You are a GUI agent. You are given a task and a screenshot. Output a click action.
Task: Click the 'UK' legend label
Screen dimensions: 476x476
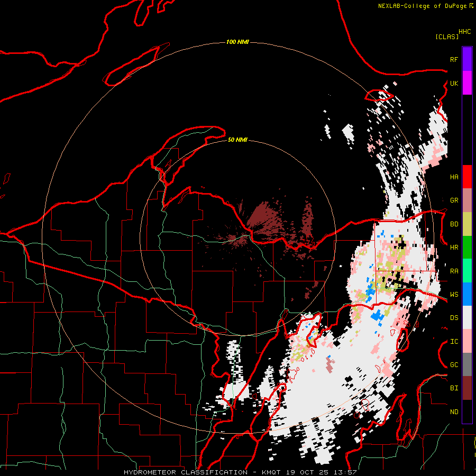(x=454, y=83)
